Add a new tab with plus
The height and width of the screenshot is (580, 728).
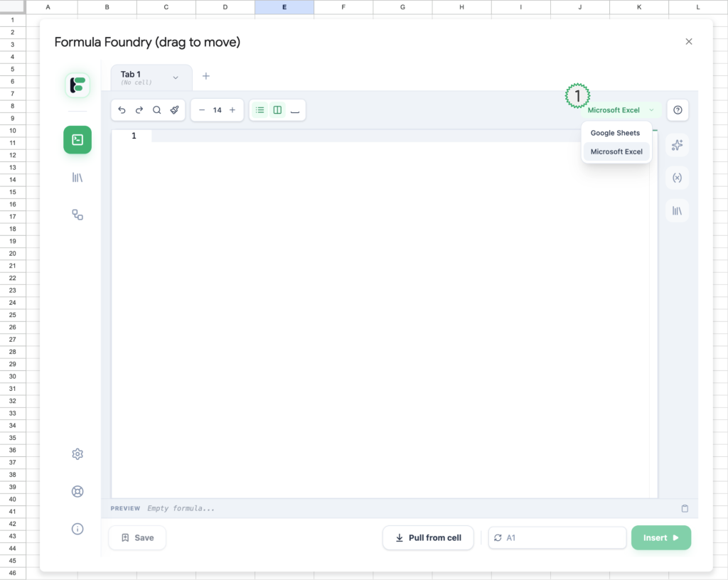[206, 76]
